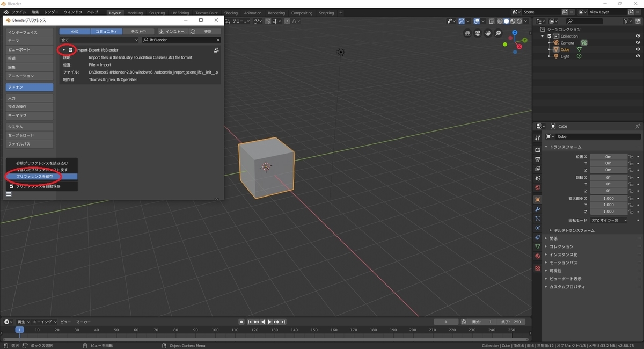Image resolution: width=644 pixels, height=349 pixels.
Task: Toggle the timeline auto-keying record button
Action: 241,322
